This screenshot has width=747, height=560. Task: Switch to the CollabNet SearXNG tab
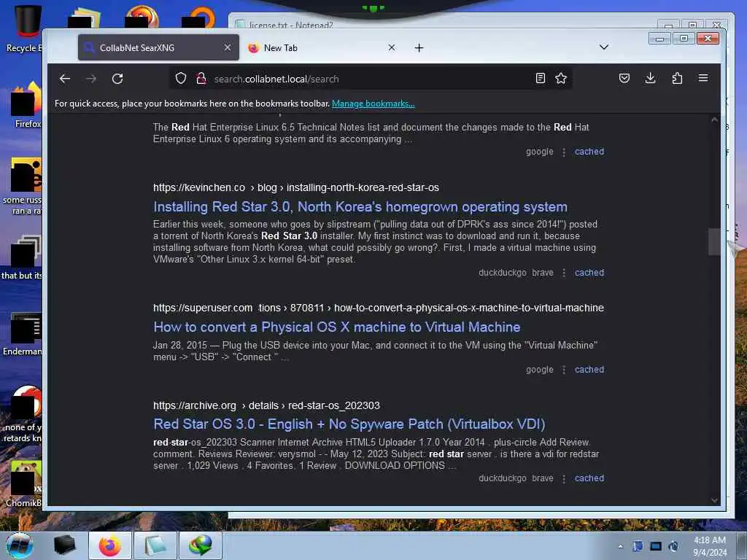158,47
